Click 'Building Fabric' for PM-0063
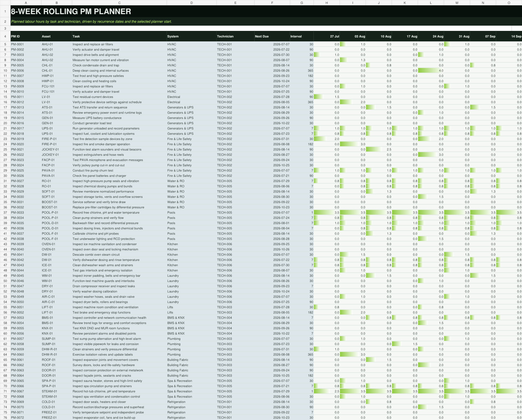 [x=191, y=370]
